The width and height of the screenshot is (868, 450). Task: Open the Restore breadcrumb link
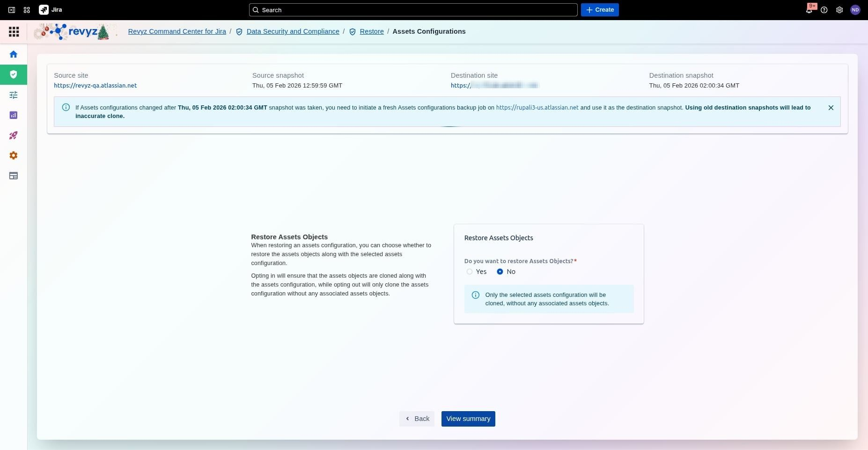[372, 31]
